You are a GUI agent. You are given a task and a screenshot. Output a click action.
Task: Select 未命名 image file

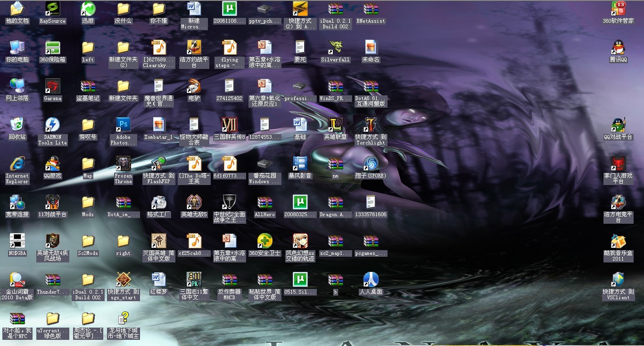[371, 47]
